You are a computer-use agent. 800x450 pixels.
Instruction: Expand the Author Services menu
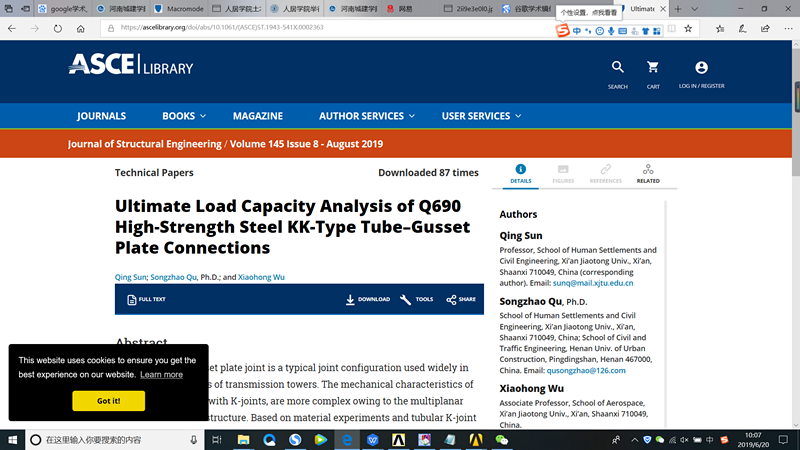(x=366, y=116)
